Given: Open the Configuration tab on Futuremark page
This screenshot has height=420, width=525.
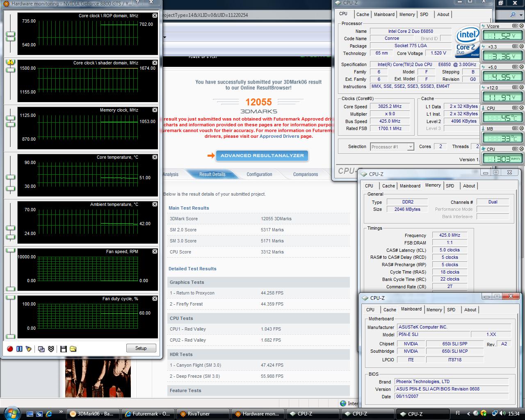Looking at the screenshot, I should 259,174.
